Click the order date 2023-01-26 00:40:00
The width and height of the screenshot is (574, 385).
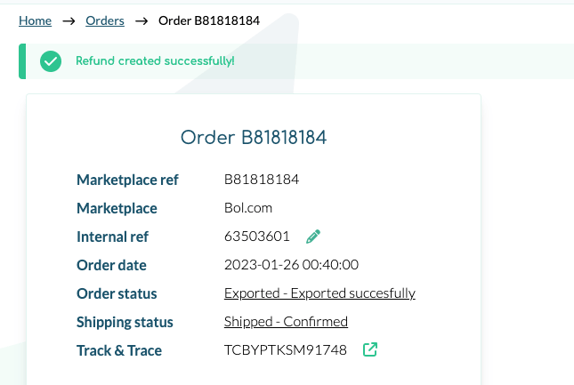pos(291,265)
